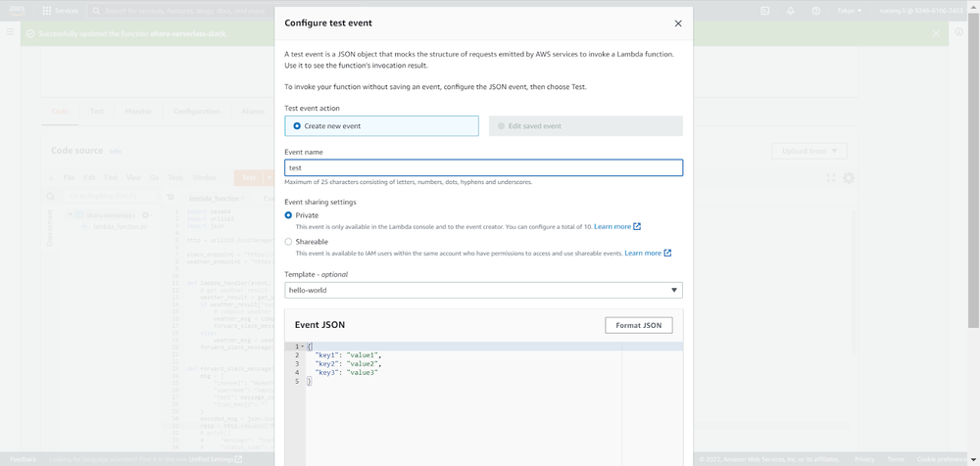Click the code editor settings gear icon
Viewport: 980px width, 466px height.
(x=849, y=178)
